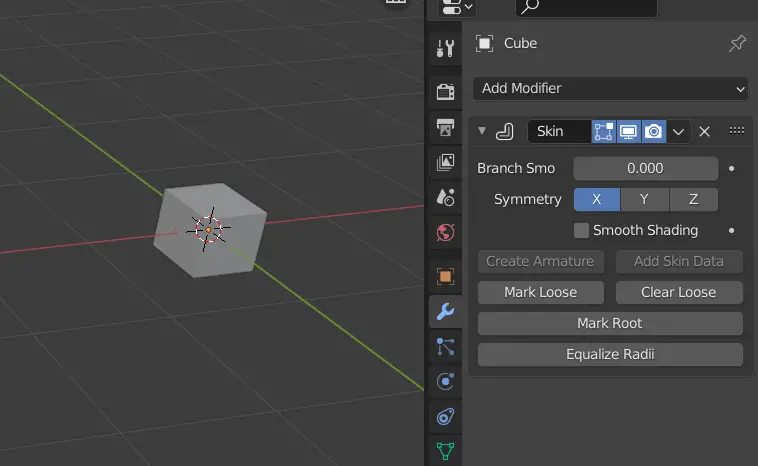Image resolution: width=758 pixels, height=466 pixels.
Task: Select the Cube in the viewport
Action: point(210,230)
